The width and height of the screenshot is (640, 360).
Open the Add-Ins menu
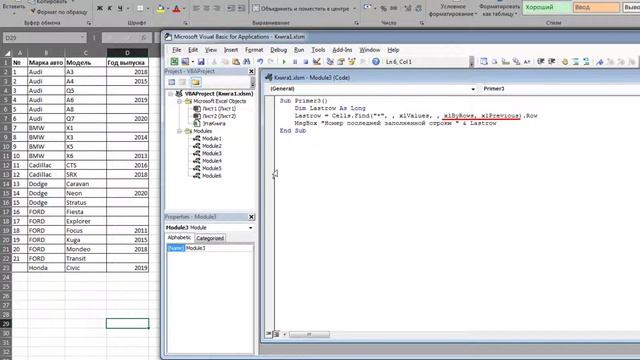342,50
